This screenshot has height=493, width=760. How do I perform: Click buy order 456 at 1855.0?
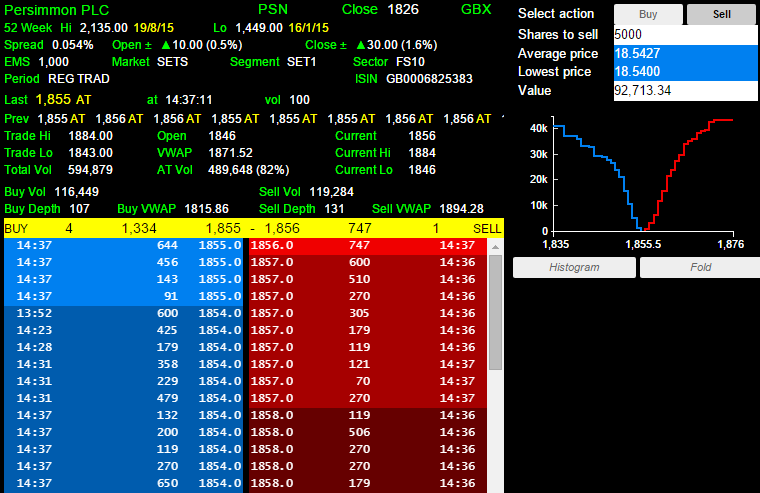pos(124,262)
